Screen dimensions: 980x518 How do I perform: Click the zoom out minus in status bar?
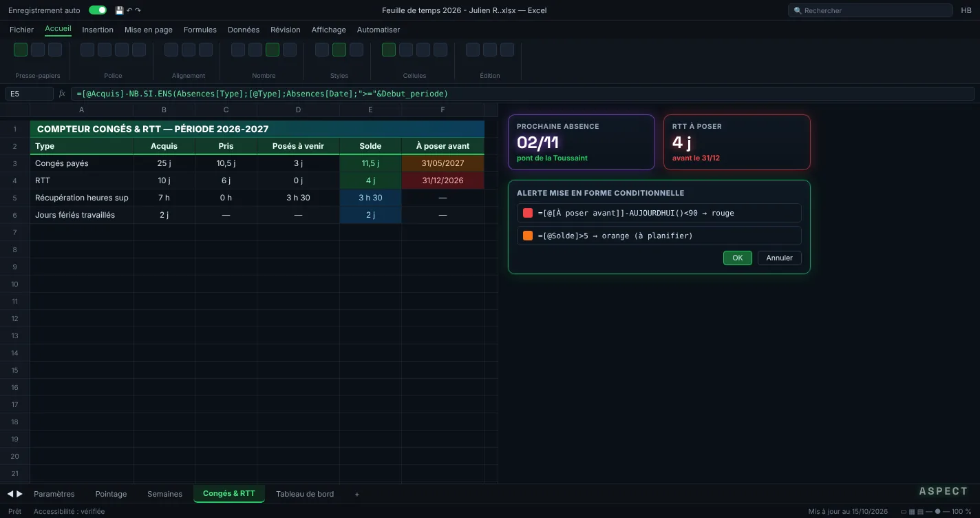click(x=929, y=512)
